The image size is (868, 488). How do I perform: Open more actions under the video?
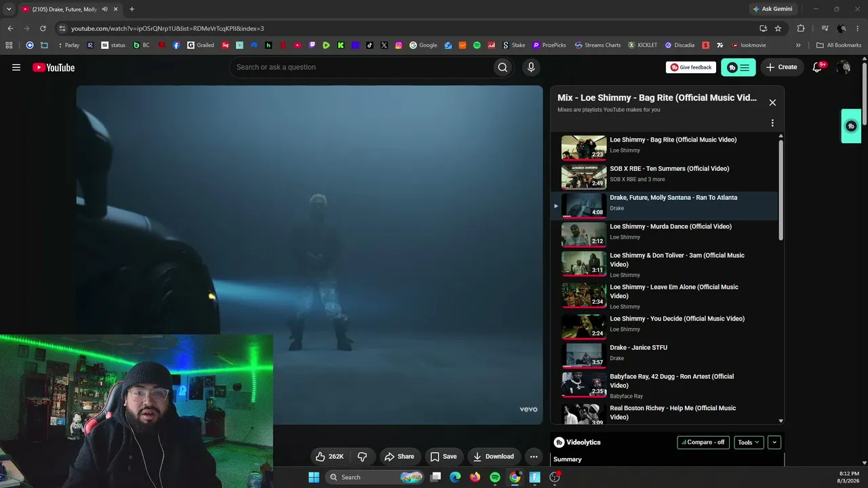coord(534,457)
